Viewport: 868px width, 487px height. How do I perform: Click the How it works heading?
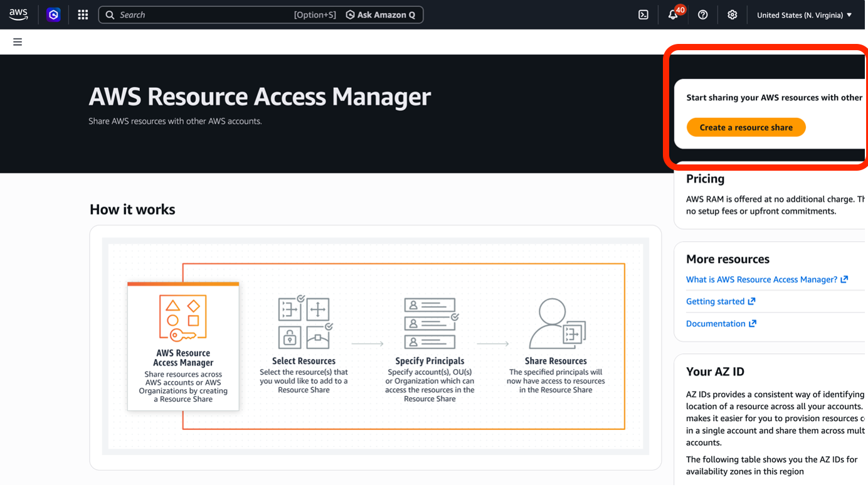tap(132, 210)
